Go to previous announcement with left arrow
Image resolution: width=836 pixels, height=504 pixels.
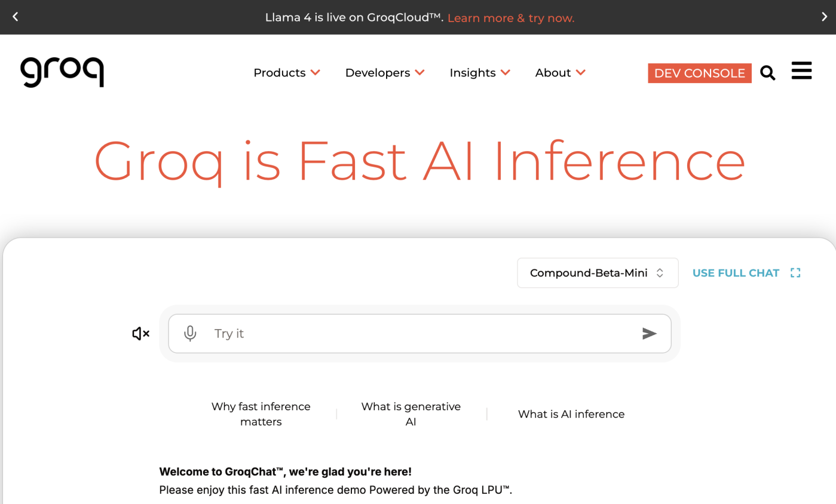16,17
